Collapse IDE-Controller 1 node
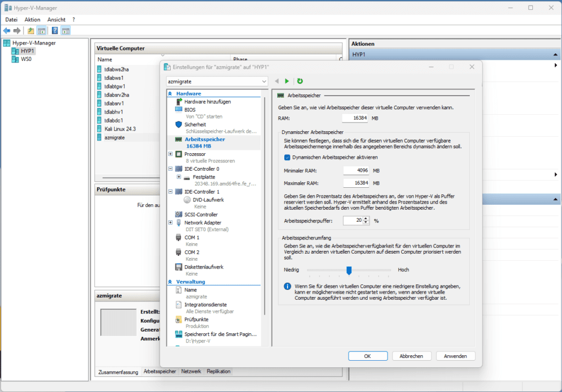 [171, 192]
